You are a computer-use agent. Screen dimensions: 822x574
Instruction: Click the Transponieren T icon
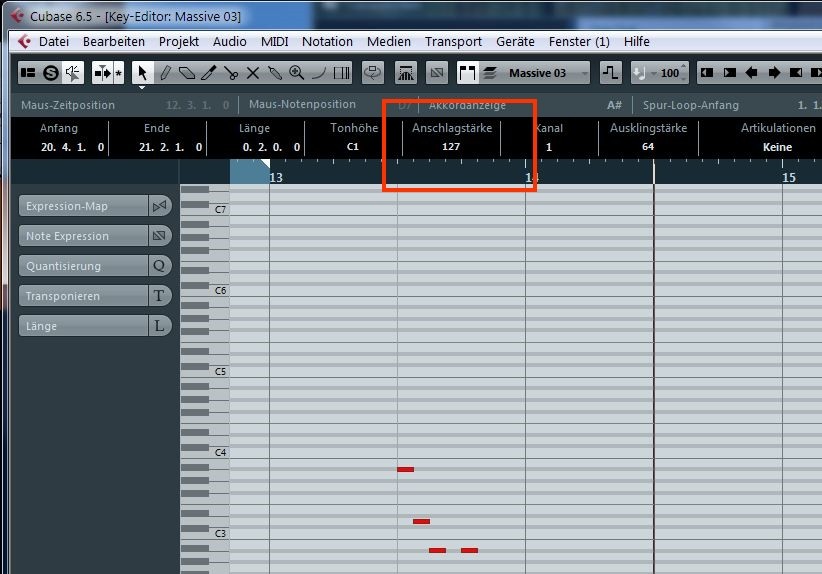point(159,296)
